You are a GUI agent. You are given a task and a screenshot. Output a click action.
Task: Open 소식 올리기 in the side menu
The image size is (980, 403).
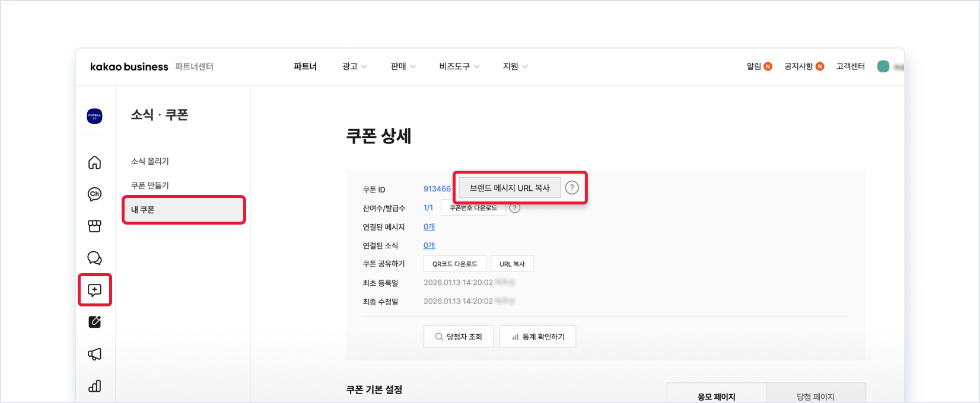[150, 161]
